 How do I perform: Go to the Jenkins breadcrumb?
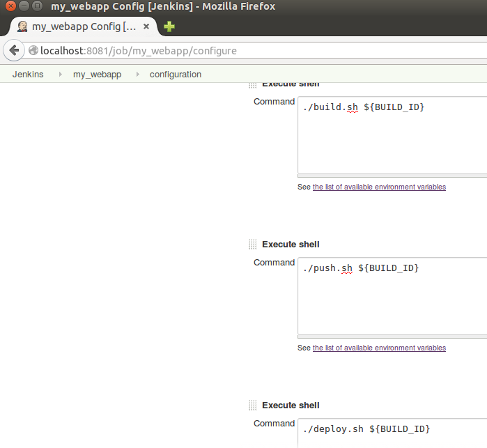[28, 75]
